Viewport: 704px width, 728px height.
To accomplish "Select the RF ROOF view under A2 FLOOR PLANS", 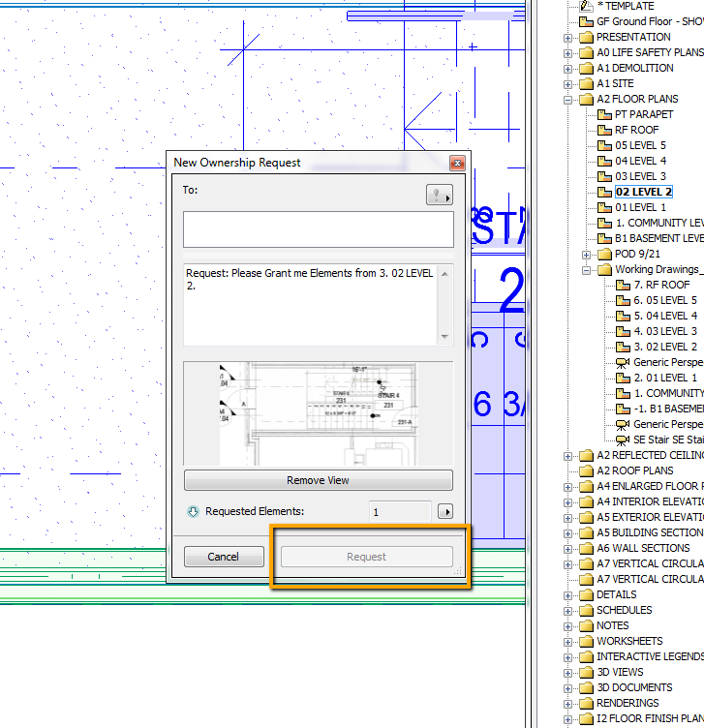I will tap(636, 130).
